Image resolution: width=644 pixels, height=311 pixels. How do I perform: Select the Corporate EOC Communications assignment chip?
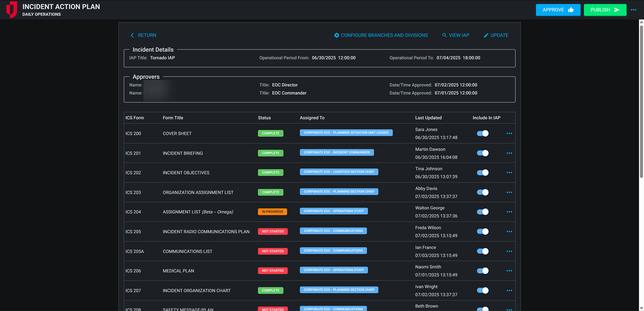tap(333, 231)
